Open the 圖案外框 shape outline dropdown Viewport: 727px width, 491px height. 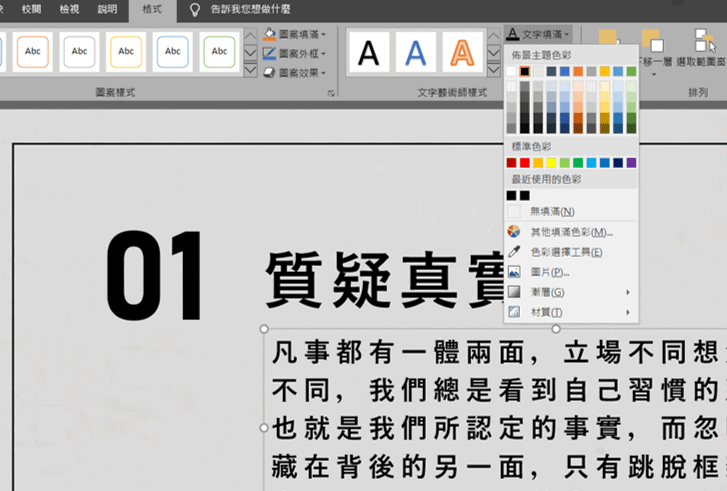[x=295, y=54]
